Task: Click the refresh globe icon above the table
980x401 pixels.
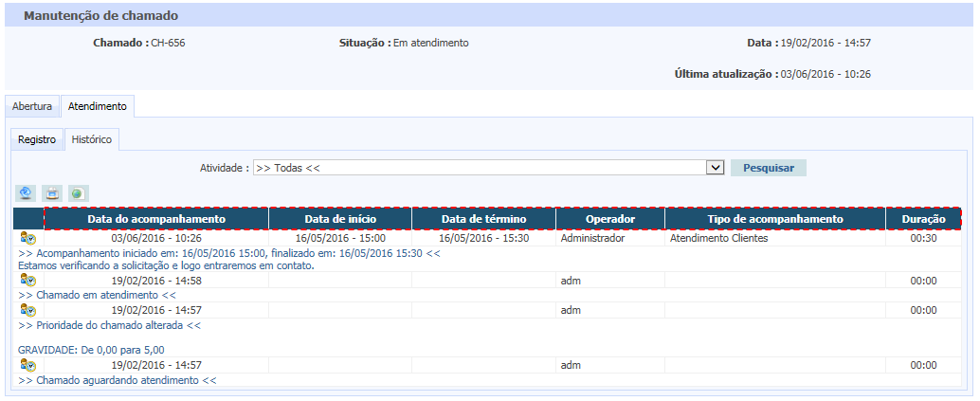Action: point(27,193)
